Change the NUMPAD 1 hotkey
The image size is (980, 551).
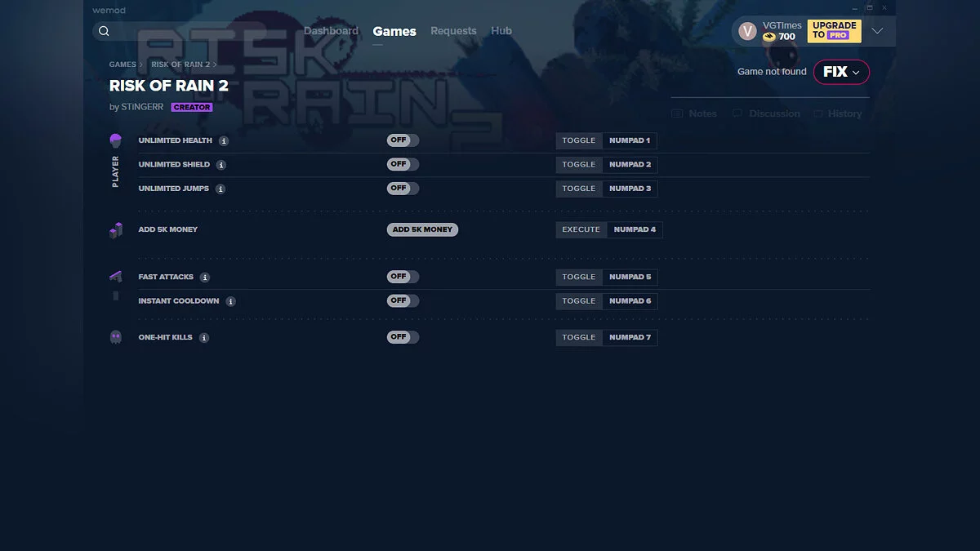click(x=630, y=140)
